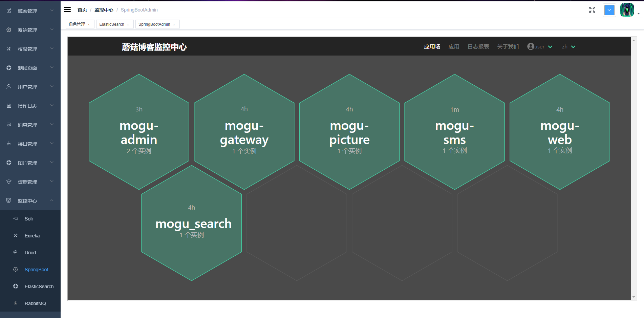Expand the 博客管理 menu chevron
Screen dimensions: 644x318
pos(52,10)
